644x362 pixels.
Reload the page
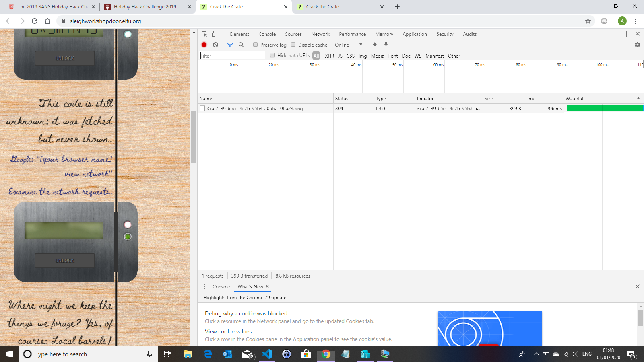(35, 21)
